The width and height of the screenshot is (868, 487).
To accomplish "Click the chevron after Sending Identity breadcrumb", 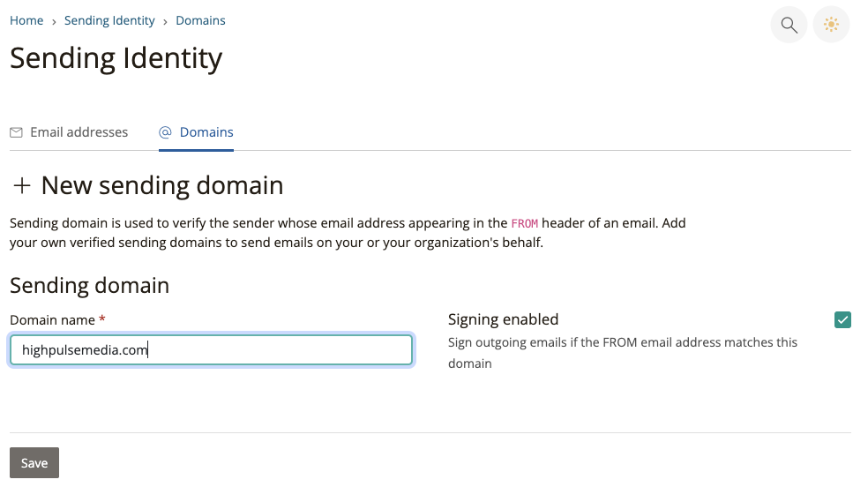I will (x=165, y=21).
